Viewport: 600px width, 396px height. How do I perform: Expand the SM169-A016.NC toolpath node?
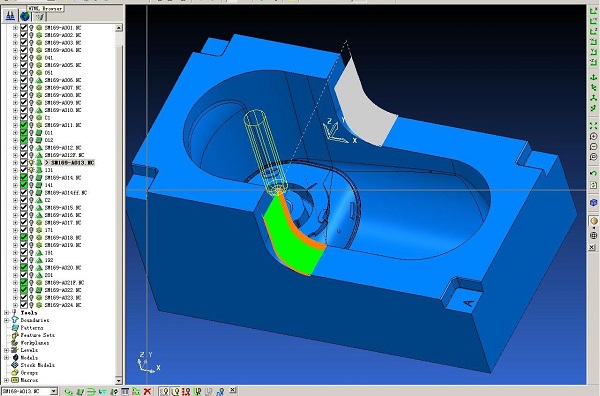coord(15,215)
